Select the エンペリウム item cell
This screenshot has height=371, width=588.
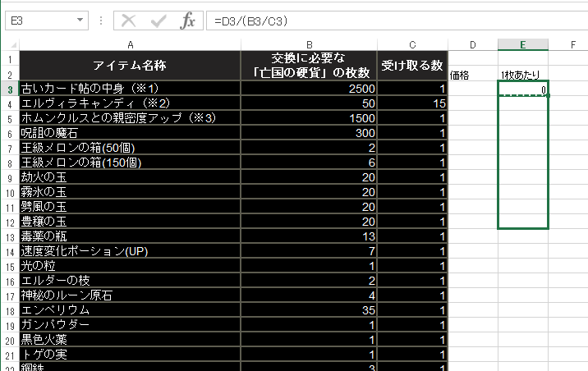click(x=130, y=311)
